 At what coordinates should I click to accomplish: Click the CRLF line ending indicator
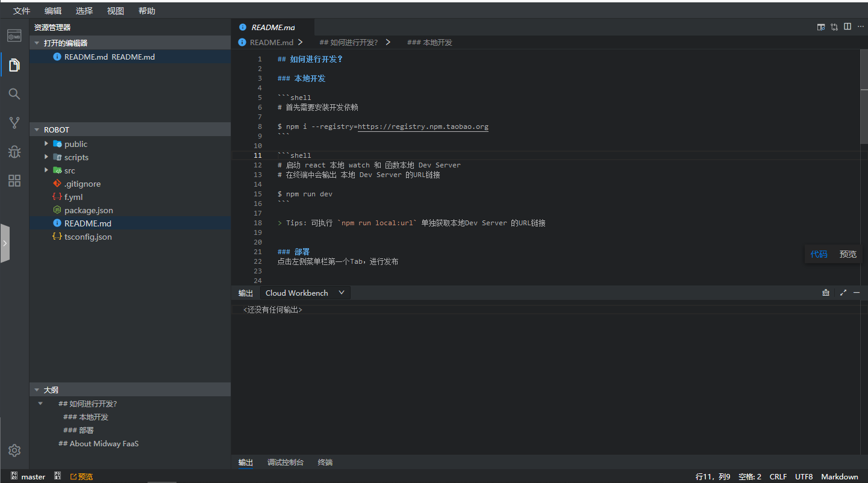pos(778,476)
